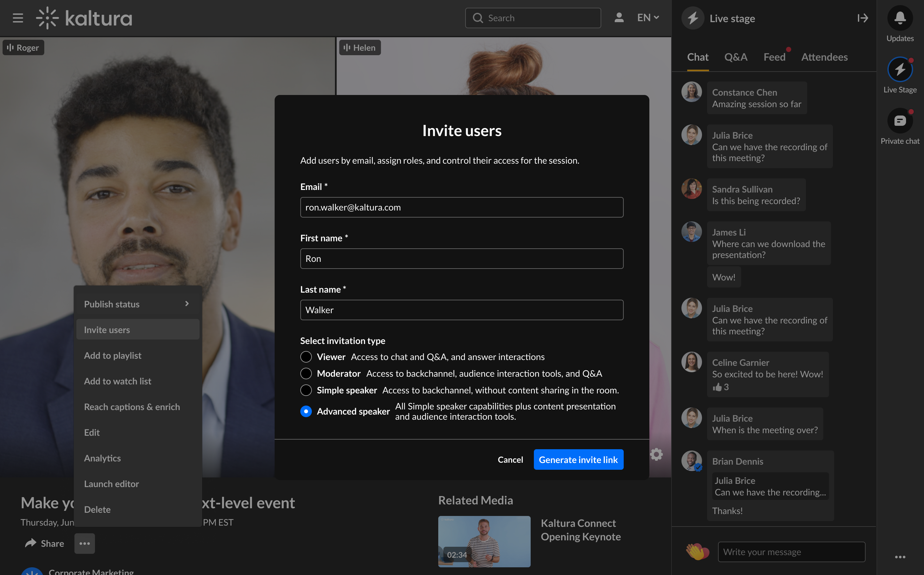Open the Updates bell icon
The height and width of the screenshot is (575, 924).
point(900,18)
